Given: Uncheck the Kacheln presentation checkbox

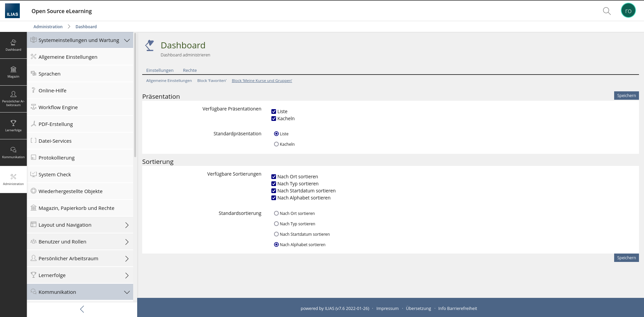Looking at the screenshot, I should pos(274,119).
